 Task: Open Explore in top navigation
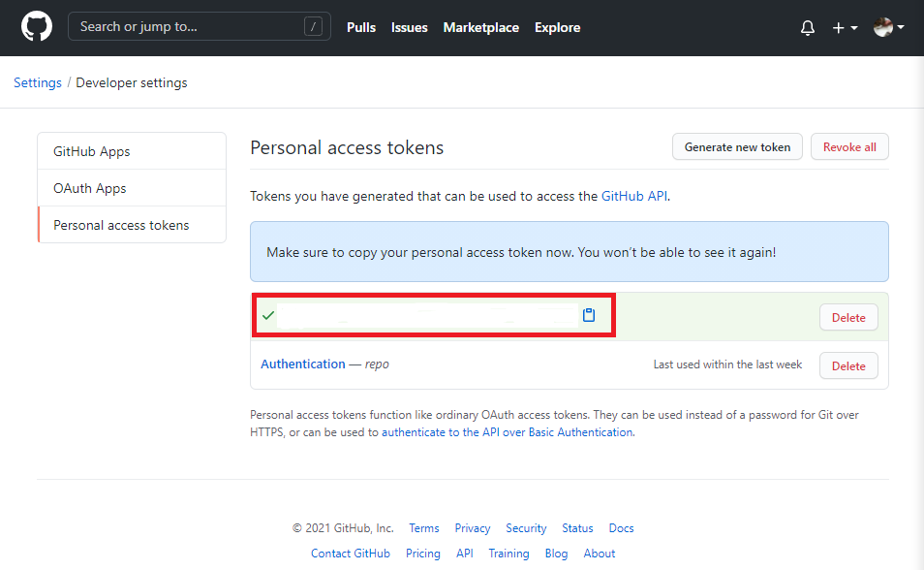tap(558, 28)
